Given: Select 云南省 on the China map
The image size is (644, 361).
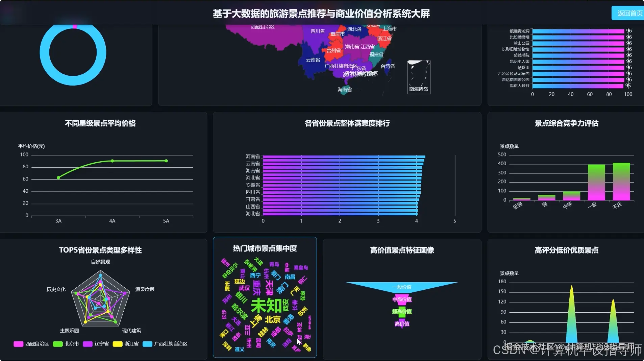Looking at the screenshot, I should click(313, 59).
